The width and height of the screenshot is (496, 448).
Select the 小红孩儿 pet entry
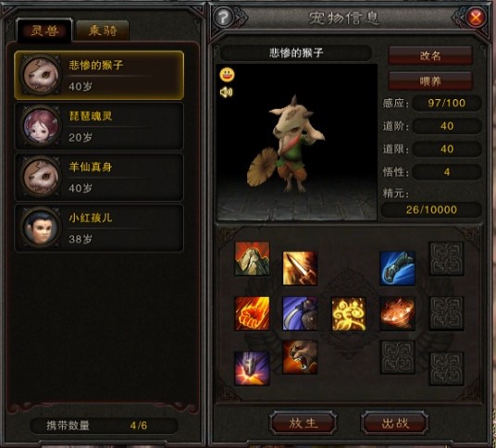coord(99,228)
